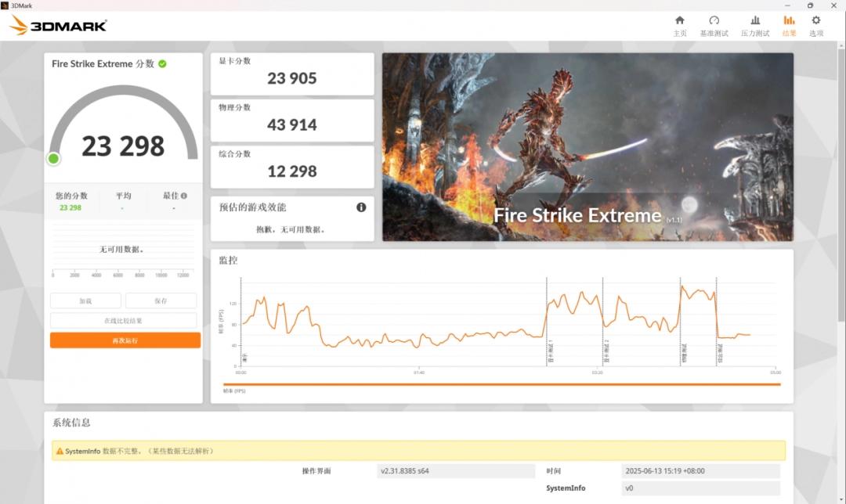
Task: Click 在线比较结果 compare online button
Action: (x=123, y=321)
